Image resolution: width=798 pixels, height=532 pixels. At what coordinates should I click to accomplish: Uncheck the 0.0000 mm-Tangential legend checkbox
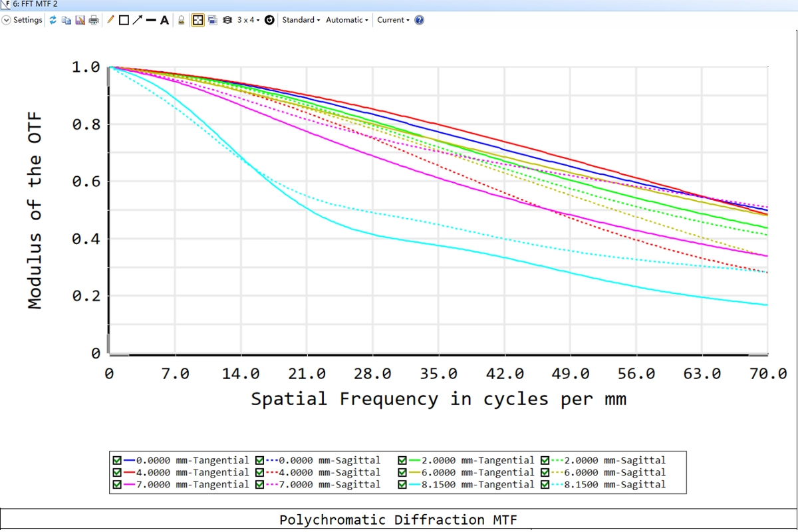(118, 460)
